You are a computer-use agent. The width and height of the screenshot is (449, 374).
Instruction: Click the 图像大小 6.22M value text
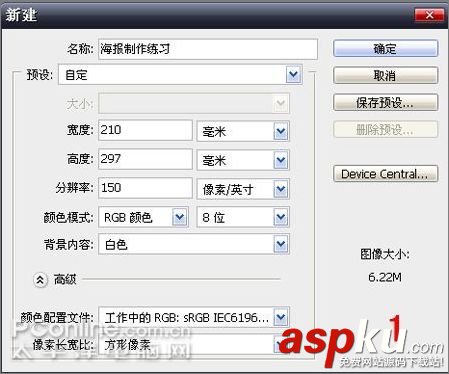[385, 277]
